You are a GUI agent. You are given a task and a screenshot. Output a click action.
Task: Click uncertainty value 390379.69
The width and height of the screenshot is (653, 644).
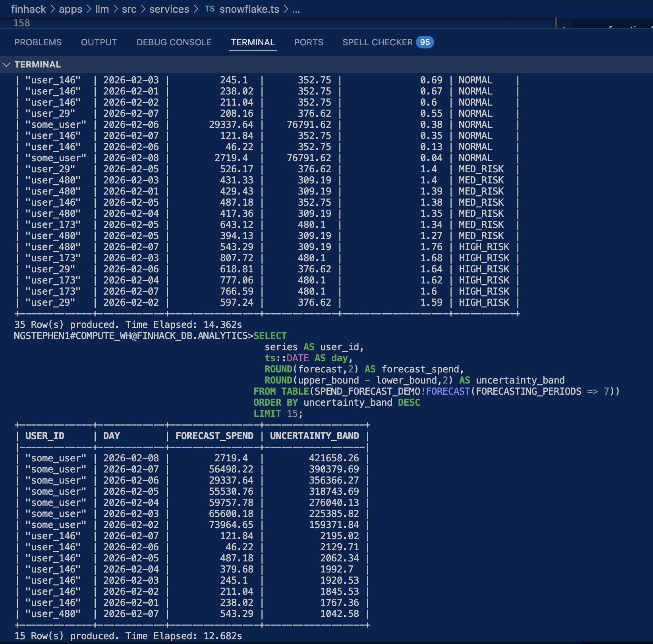click(334, 469)
